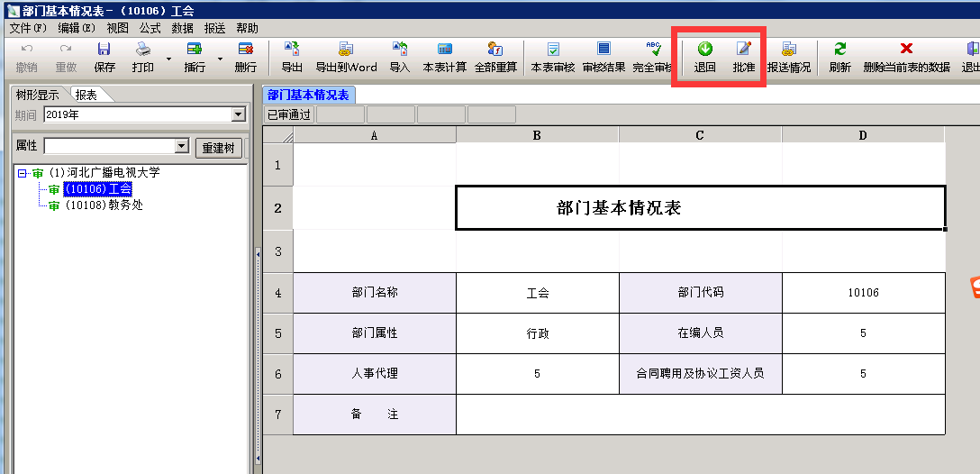This screenshot has height=474, width=980.
Task: Open the 属性 combo box dropdown
Action: [x=181, y=146]
